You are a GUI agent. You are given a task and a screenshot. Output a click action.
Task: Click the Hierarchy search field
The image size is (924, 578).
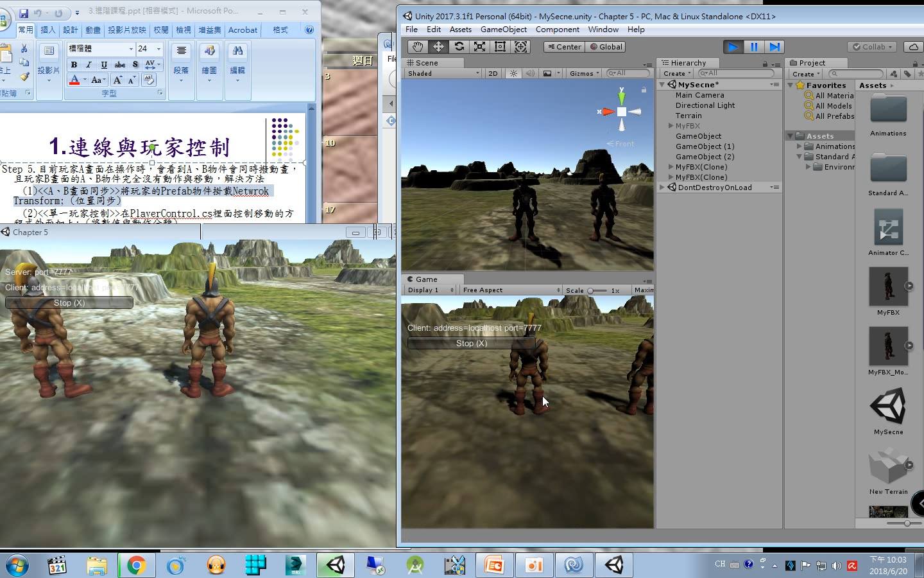click(x=738, y=73)
